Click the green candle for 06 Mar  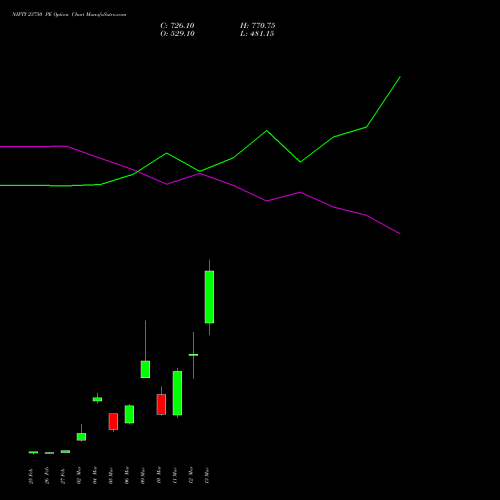point(129,414)
